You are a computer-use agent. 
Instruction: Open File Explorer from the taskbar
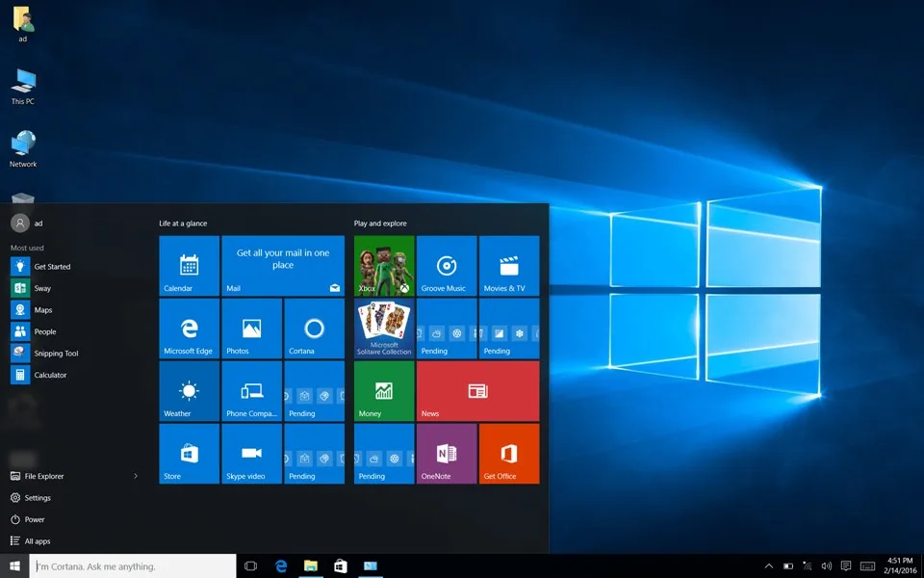coord(311,566)
